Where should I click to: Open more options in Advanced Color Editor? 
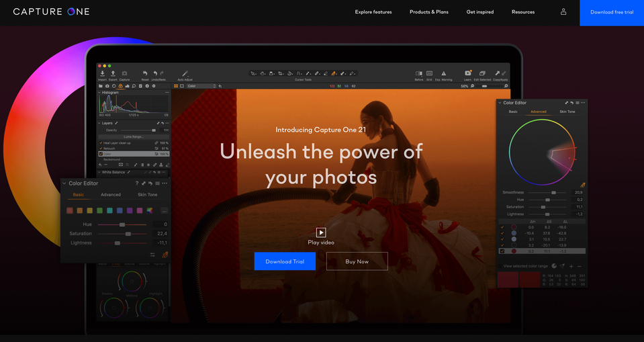583,103
